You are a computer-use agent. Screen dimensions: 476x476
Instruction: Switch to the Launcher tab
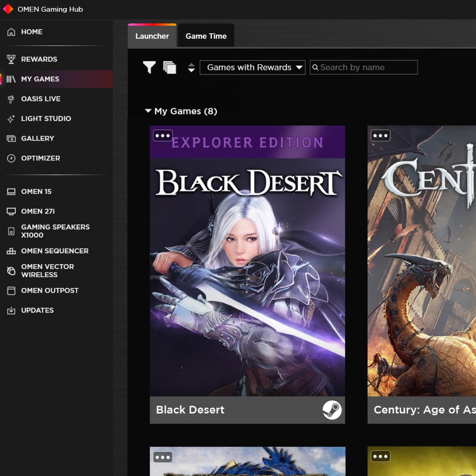coord(152,36)
